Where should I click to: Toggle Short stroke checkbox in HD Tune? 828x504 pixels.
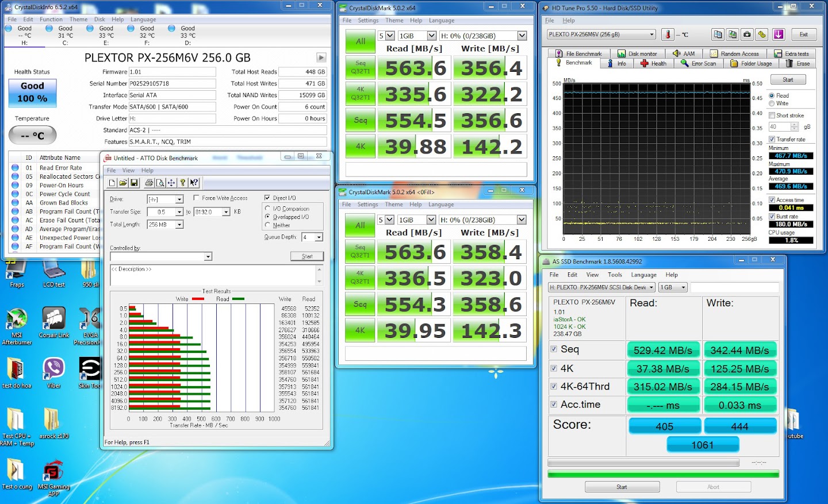tap(772, 116)
